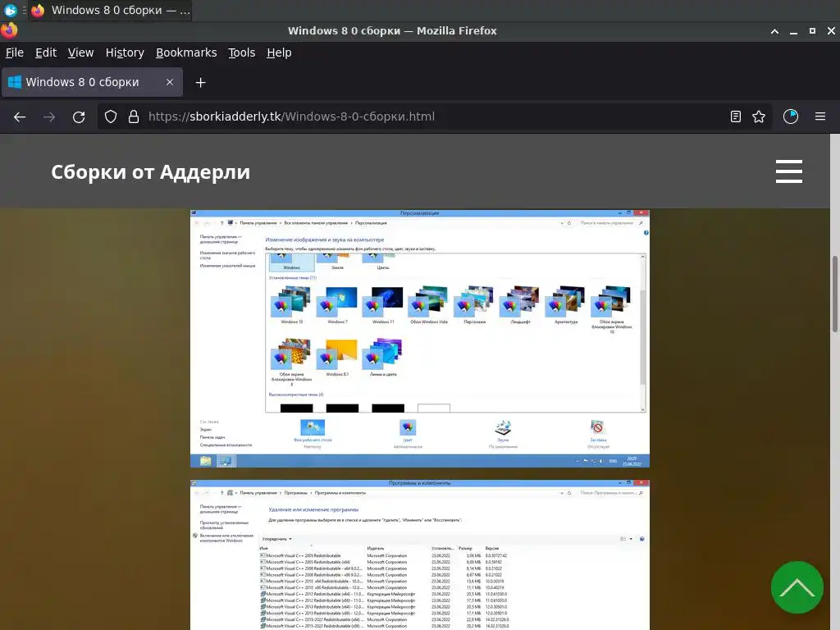Open the Программы и компоненты screenshot image
The width and height of the screenshot is (840, 630).
420,555
